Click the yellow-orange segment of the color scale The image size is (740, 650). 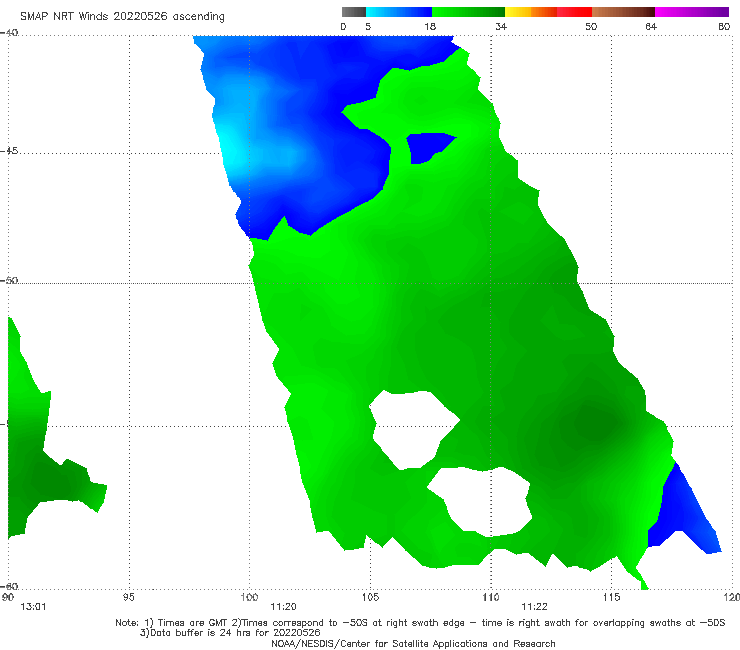click(x=531, y=12)
